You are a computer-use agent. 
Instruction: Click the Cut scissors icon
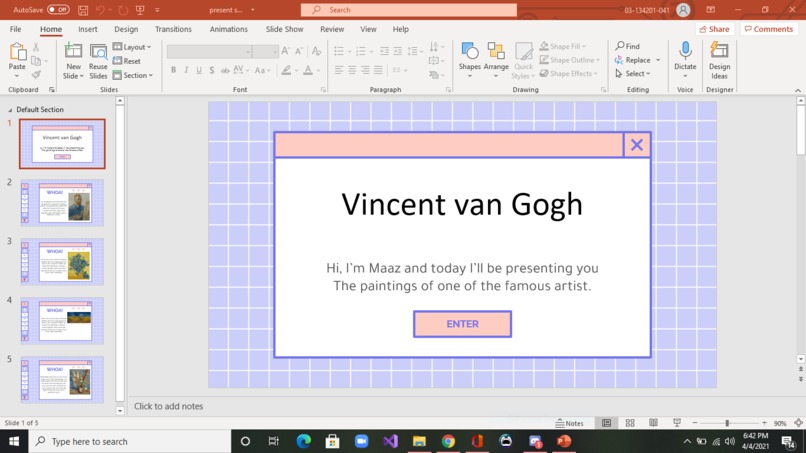click(36, 47)
